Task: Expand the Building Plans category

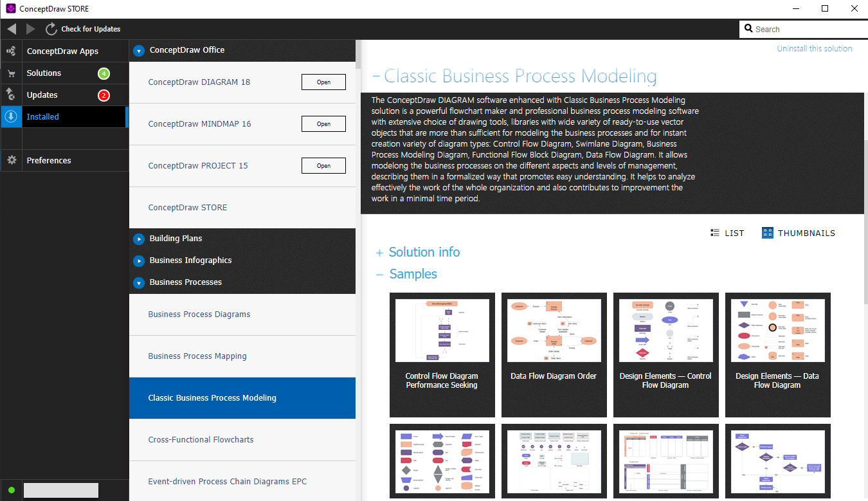Action: (x=139, y=239)
